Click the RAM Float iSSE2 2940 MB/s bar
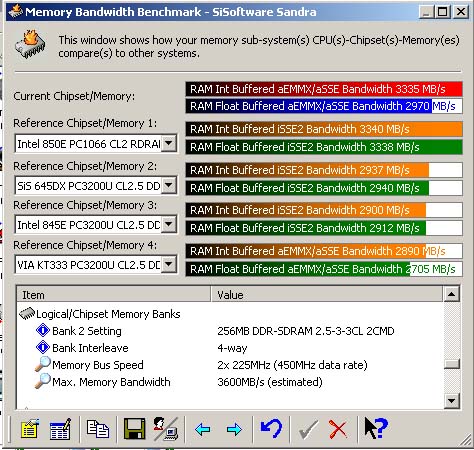 tap(324, 188)
